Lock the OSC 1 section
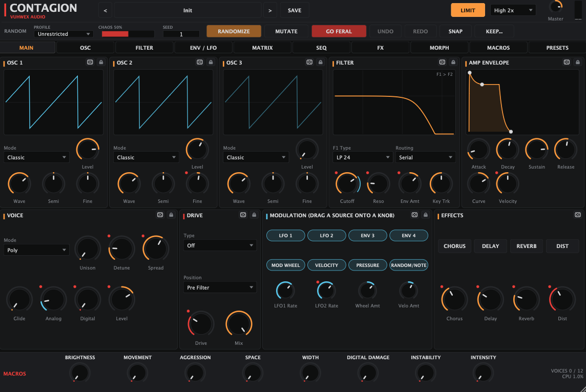The height and width of the screenshot is (392, 586). point(101,63)
